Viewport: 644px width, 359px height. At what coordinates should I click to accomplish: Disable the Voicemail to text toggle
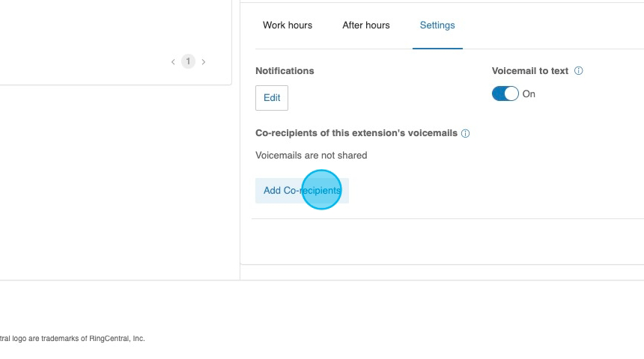point(505,93)
